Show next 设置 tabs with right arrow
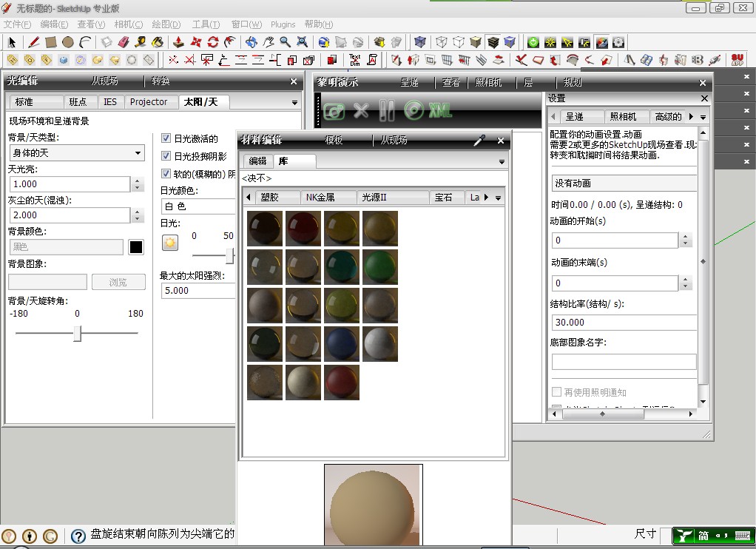 point(692,117)
